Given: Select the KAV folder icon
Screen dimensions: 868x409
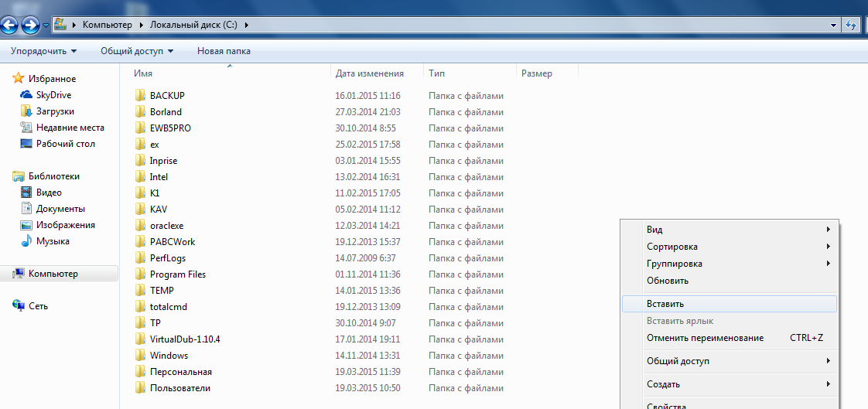Looking at the screenshot, I should pyautogui.click(x=140, y=210).
